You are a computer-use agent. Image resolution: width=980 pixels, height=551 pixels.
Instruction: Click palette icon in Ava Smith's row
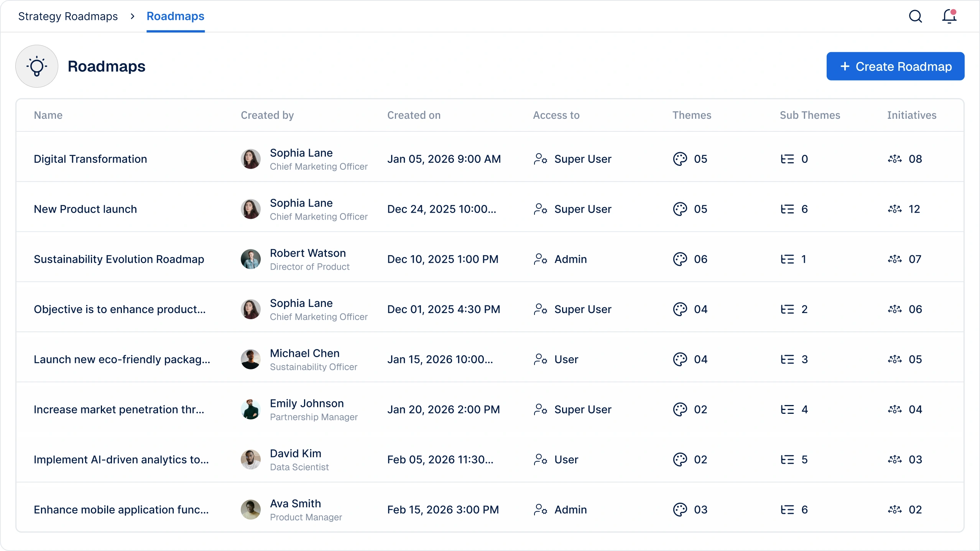680,510
